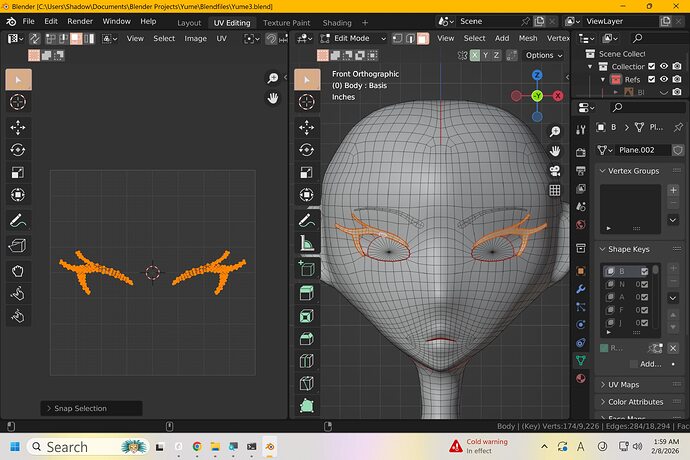Image resolution: width=690 pixels, height=460 pixels.
Task: Switch to Layout workspace tab
Action: [189, 22]
